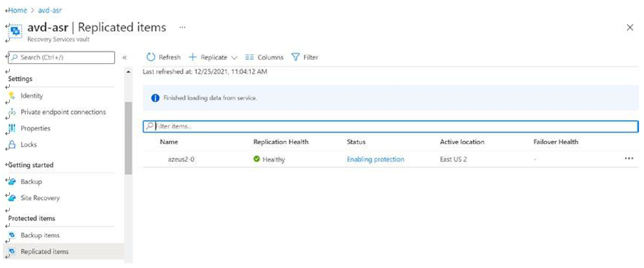Screen dimensions: 644x268
Task: Click the Filter funnel icon
Action: (x=295, y=57)
